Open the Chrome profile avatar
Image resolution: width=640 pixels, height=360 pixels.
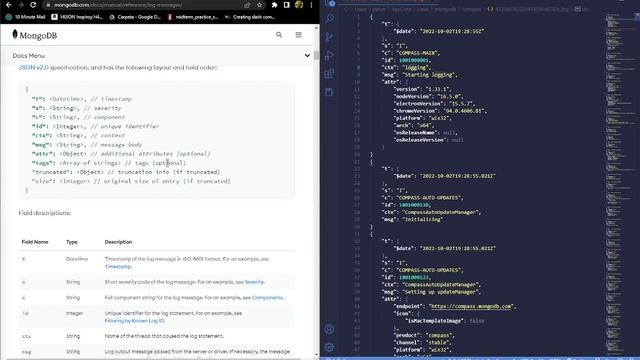299,5
